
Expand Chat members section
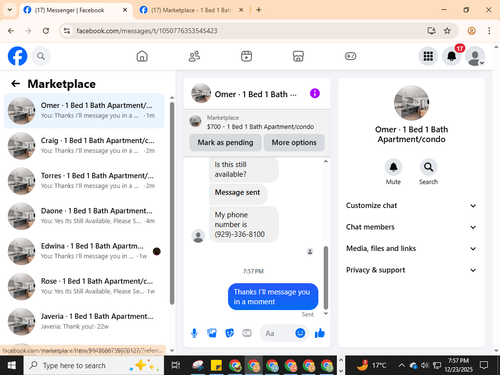[x=411, y=227]
